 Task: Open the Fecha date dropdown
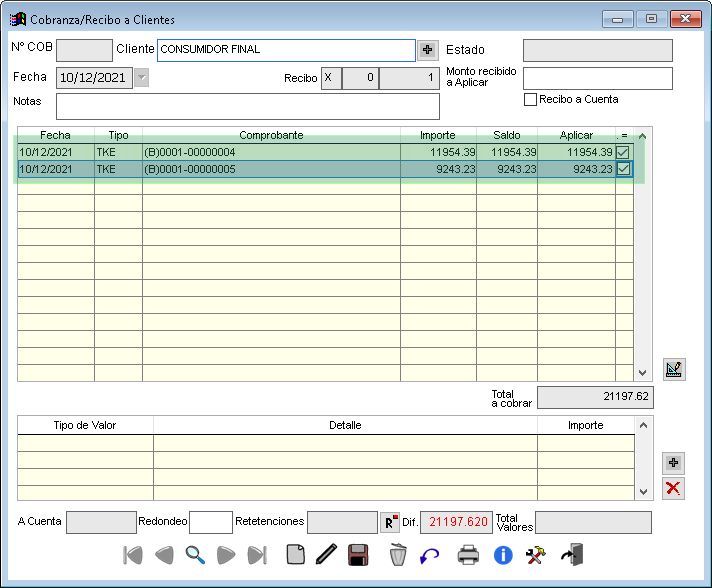pyautogui.click(x=141, y=78)
